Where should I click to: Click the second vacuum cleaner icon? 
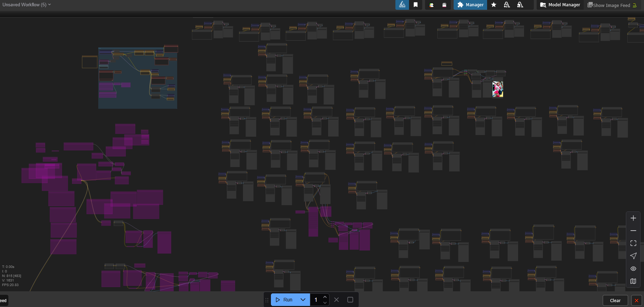520,5
